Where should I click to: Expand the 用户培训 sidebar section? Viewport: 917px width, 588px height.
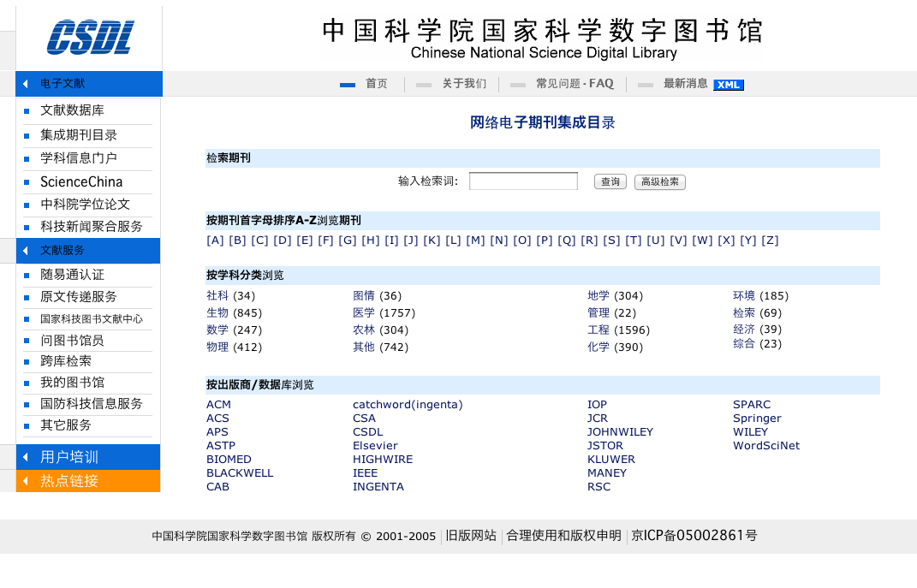click(x=69, y=457)
